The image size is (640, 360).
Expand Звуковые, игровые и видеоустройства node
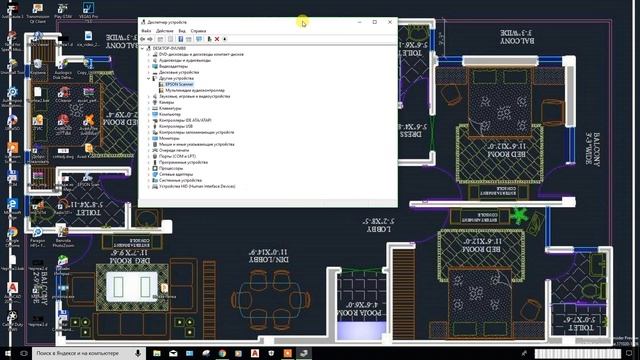149,96
